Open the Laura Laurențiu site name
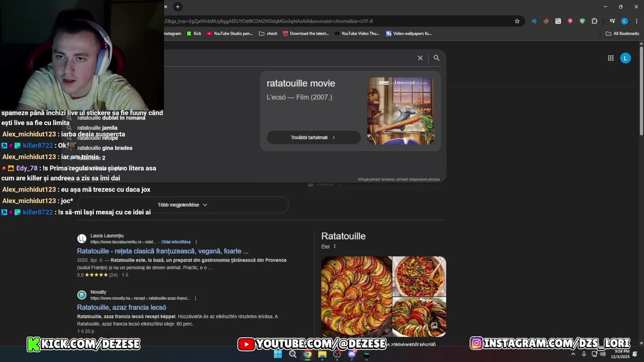The width and height of the screenshot is (644, 362). [x=107, y=236]
